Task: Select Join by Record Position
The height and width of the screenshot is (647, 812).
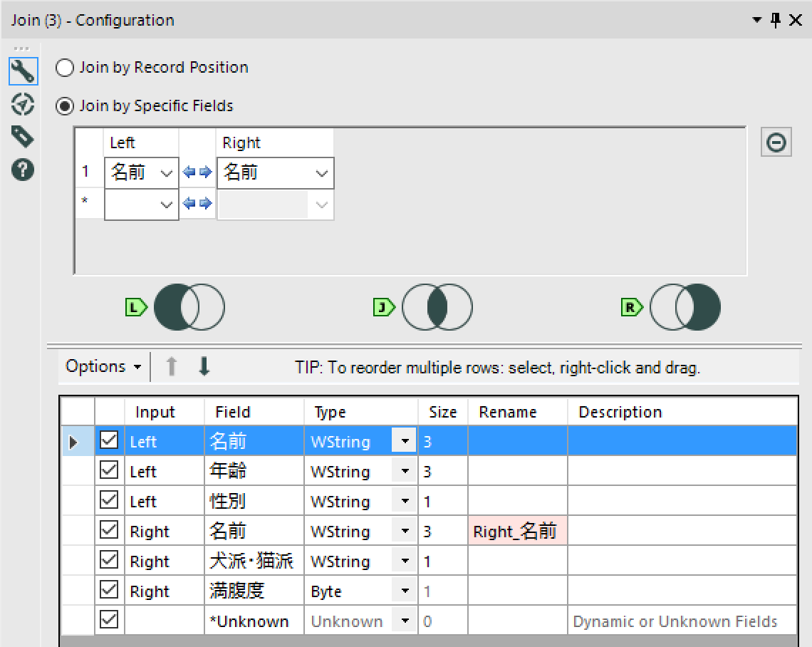Action: (64, 68)
